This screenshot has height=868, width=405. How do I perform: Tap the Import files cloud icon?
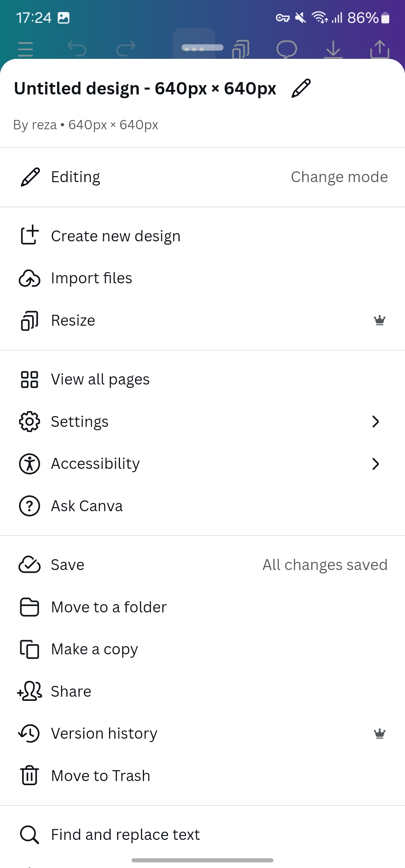click(30, 278)
